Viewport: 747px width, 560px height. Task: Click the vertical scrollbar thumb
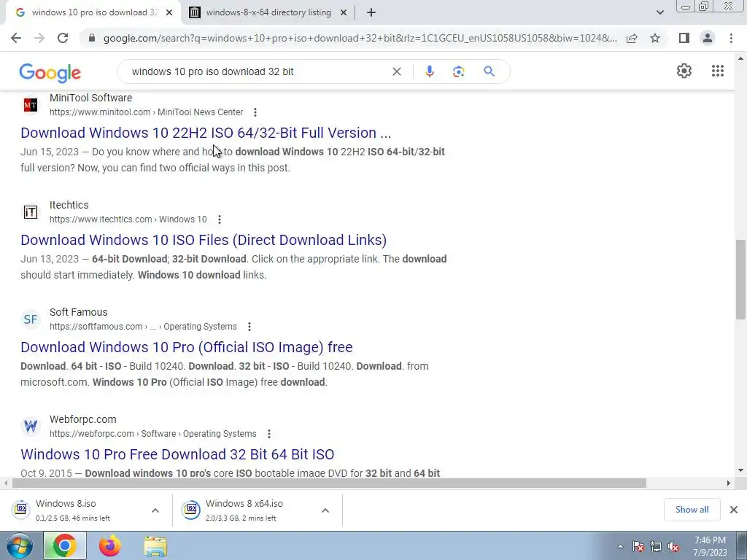click(740, 279)
